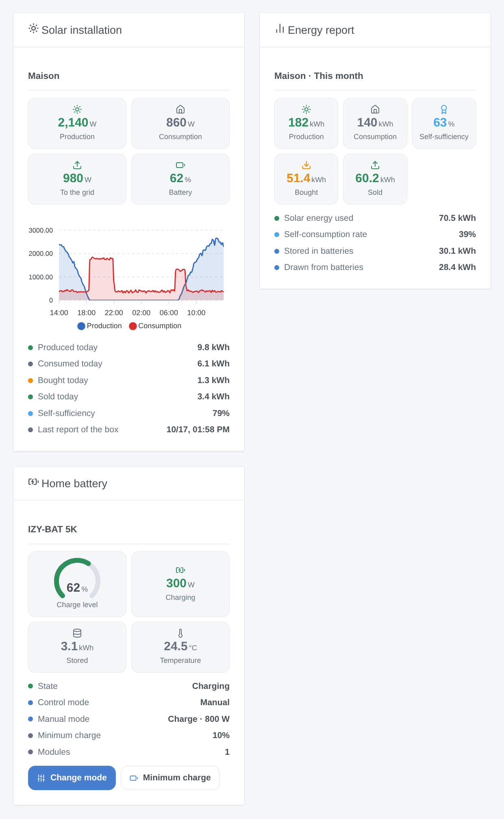Click the battery icon beside Home battery
504x819 pixels.
pos(33,482)
